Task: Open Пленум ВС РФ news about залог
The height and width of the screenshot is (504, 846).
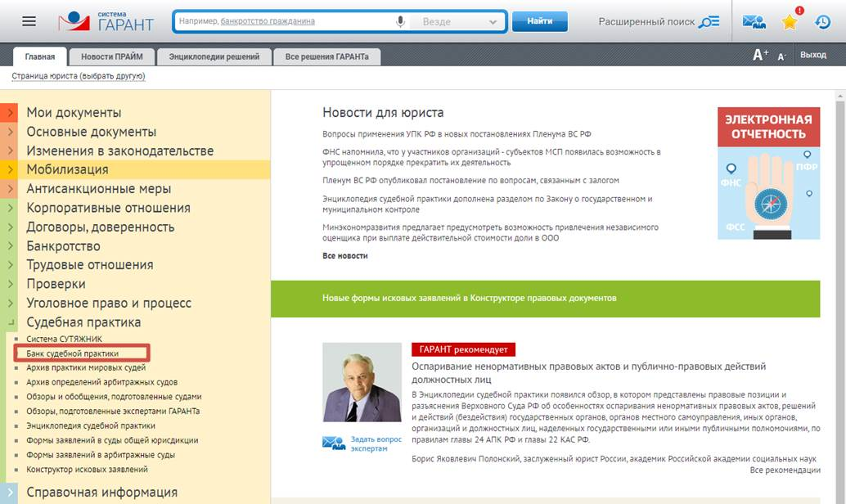Action: tap(470, 180)
